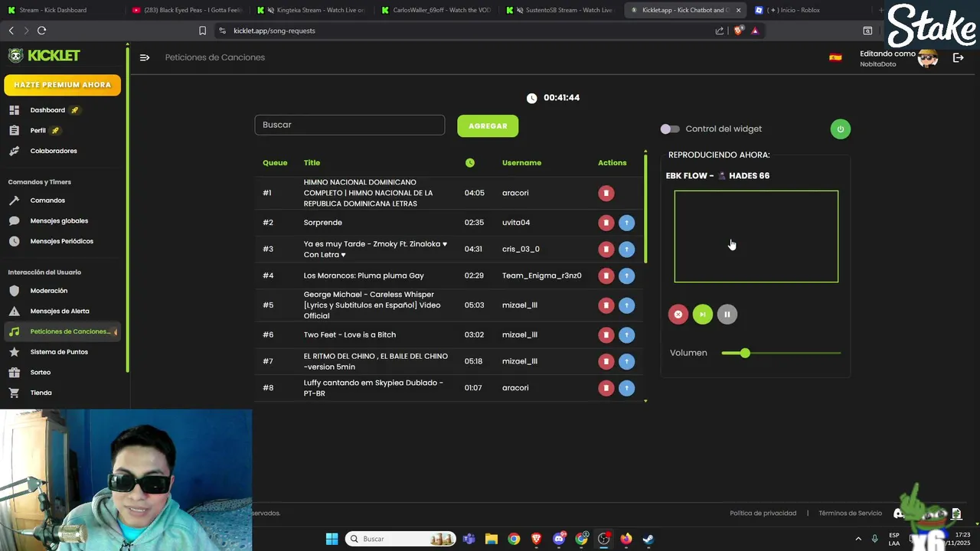
Task: Select Peticiones de Canciones in sidebar
Action: [63, 331]
